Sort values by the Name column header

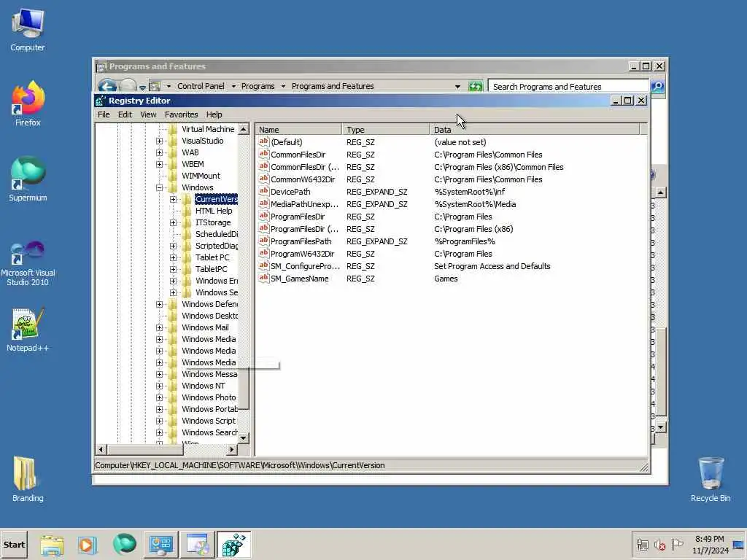point(298,130)
